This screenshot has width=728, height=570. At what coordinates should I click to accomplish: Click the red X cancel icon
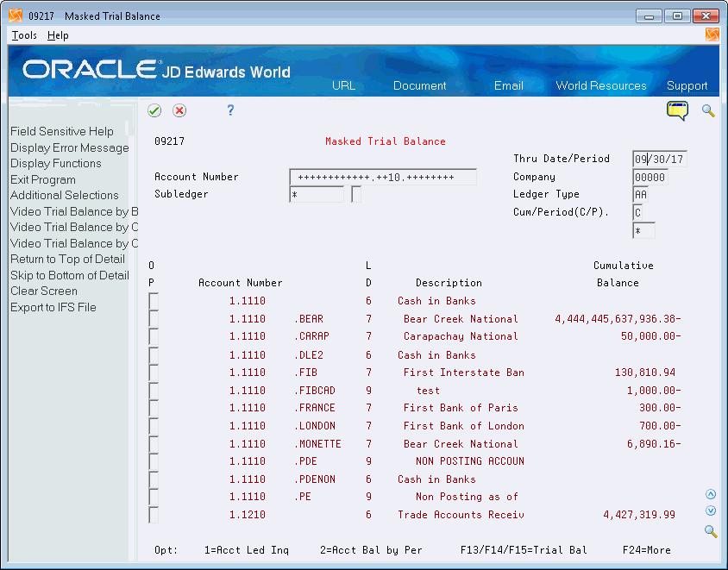179,110
